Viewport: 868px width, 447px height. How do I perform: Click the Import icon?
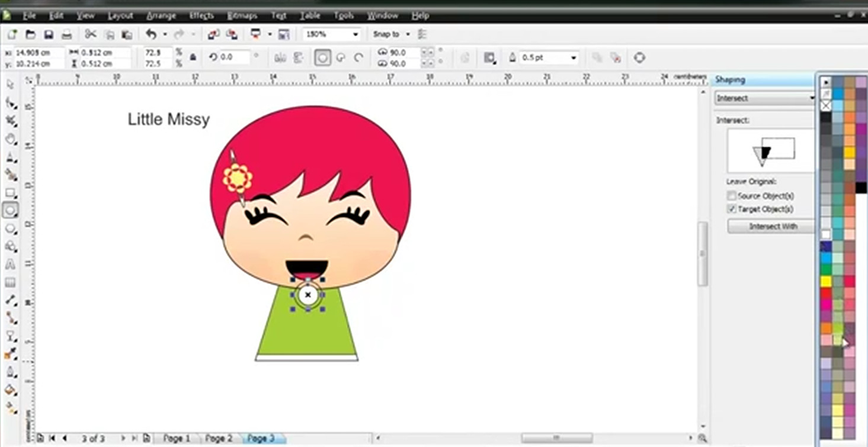coord(213,34)
